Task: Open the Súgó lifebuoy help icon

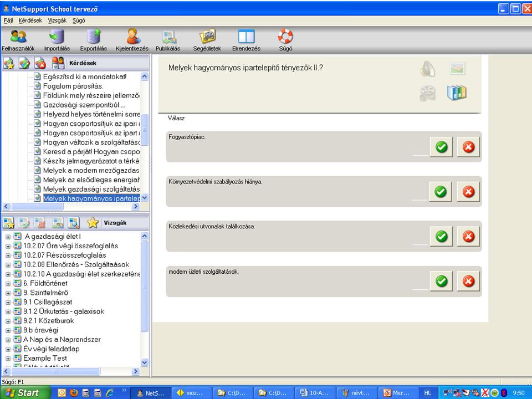Action: click(285, 37)
